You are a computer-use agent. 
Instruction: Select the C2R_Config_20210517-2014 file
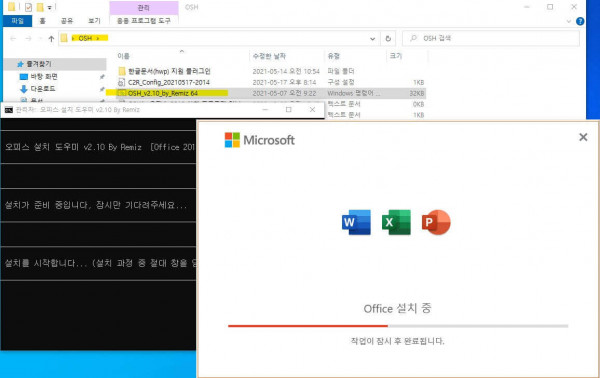click(x=168, y=82)
